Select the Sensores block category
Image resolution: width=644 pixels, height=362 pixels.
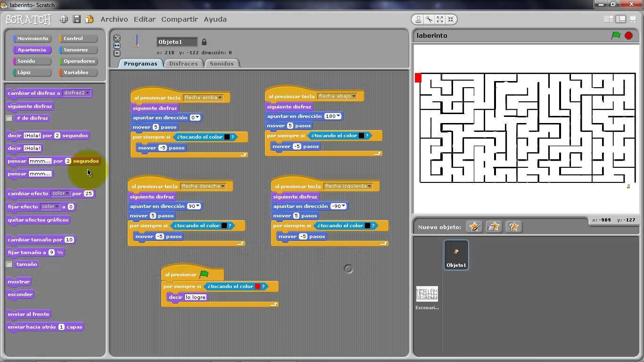pyautogui.click(x=75, y=50)
